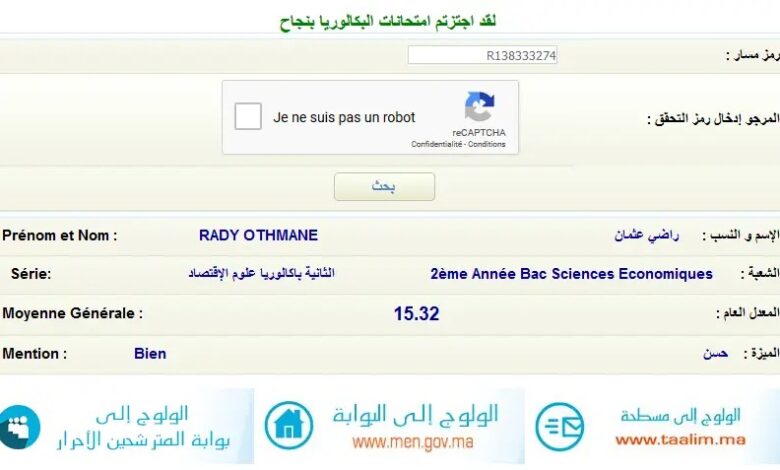
Task: Check the "Je ne suis pas un robot" box
Action: [248, 117]
